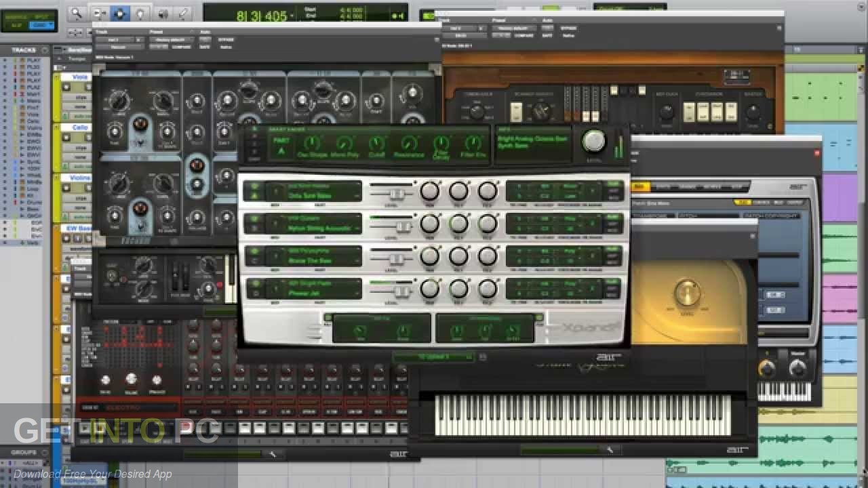Image resolution: width=868 pixels, height=488 pixels.
Task: Adjust the Xpand Cutoff smart knob
Action: pyautogui.click(x=376, y=144)
